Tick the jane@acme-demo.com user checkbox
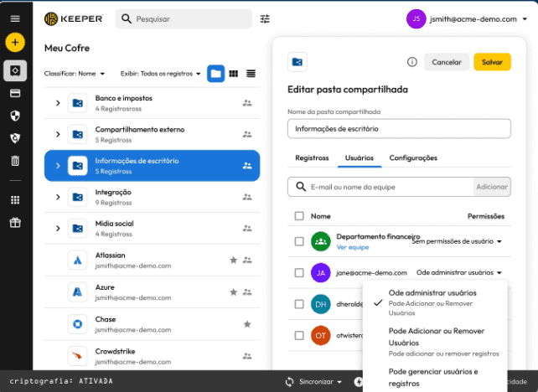Image resolution: width=538 pixels, height=392 pixels. [x=299, y=272]
